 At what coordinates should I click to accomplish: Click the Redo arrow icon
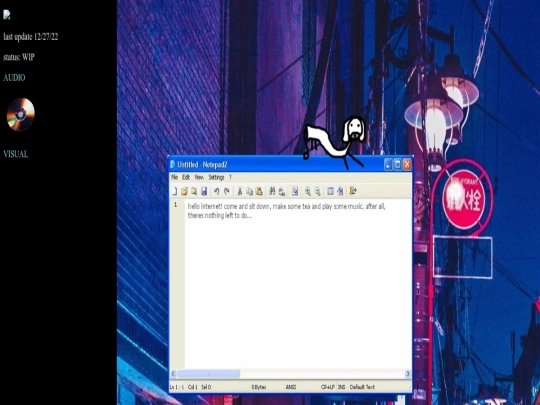coord(226,191)
